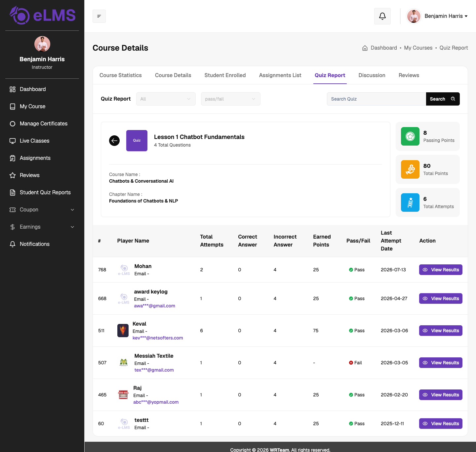
Task: Click the Live Classes monitor icon
Action: 13,141
